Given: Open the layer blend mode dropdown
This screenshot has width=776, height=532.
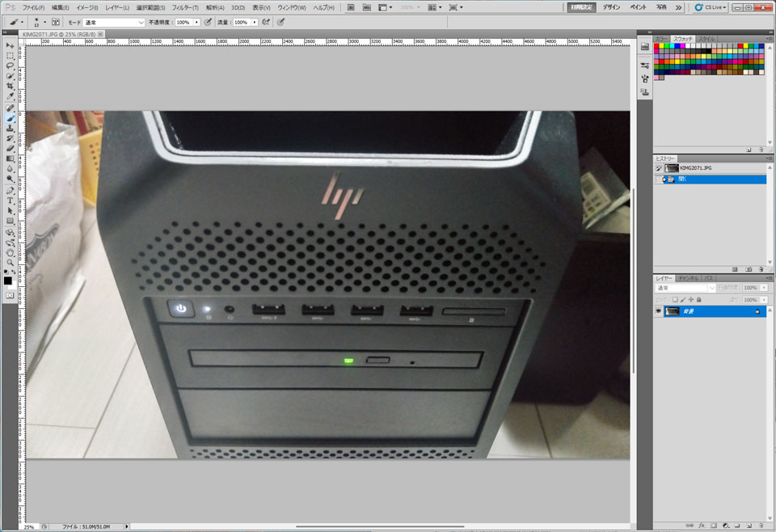Looking at the screenshot, I should [685, 288].
